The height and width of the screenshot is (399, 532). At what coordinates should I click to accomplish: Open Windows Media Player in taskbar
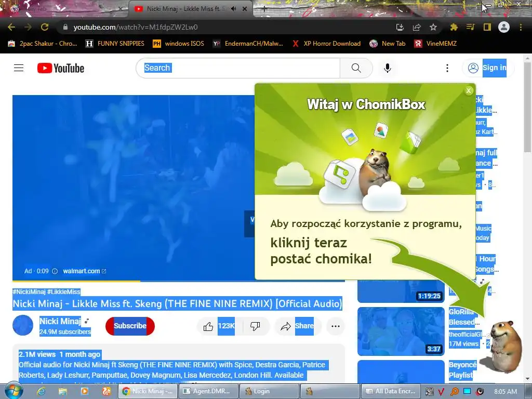click(x=85, y=391)
